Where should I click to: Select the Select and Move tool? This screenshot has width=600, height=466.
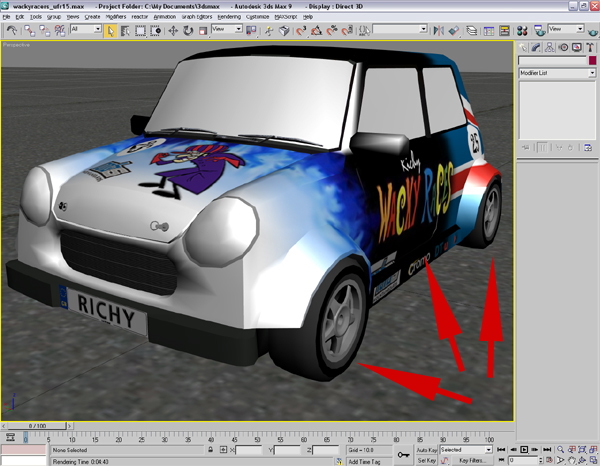tap(173, 31)
